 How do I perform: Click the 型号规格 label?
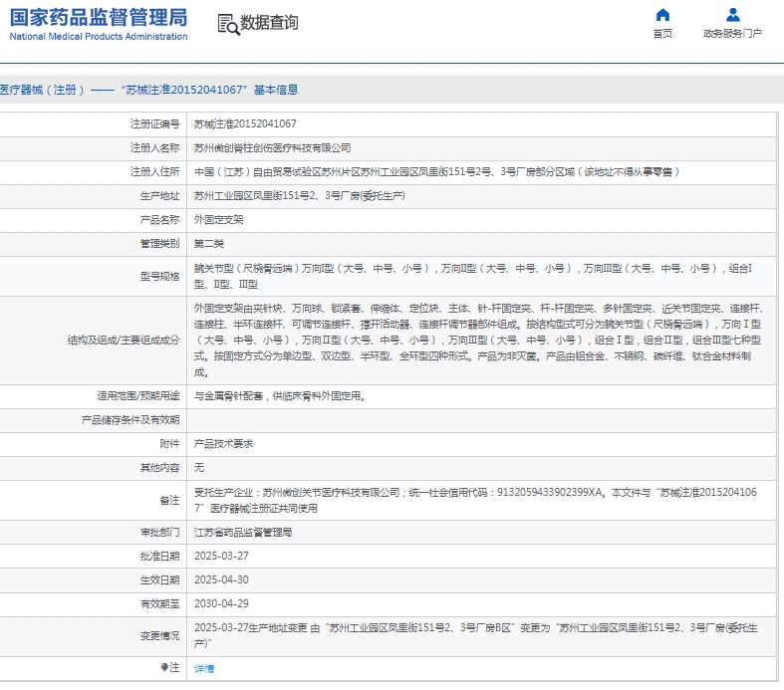159,277
